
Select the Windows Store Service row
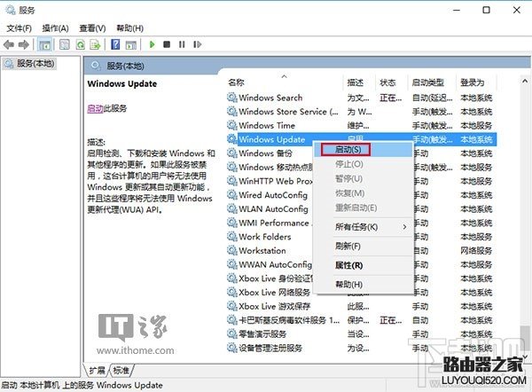pyautogui.click(x=361, y=112)
